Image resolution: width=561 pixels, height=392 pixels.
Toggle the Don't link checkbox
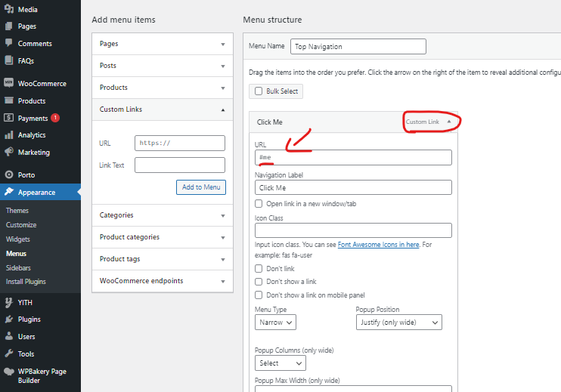click(259, 268)
